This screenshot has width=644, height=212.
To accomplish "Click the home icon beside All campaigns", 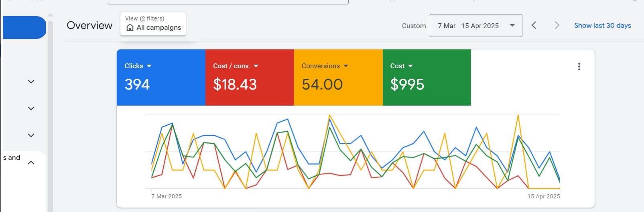I will coord(130,27).
